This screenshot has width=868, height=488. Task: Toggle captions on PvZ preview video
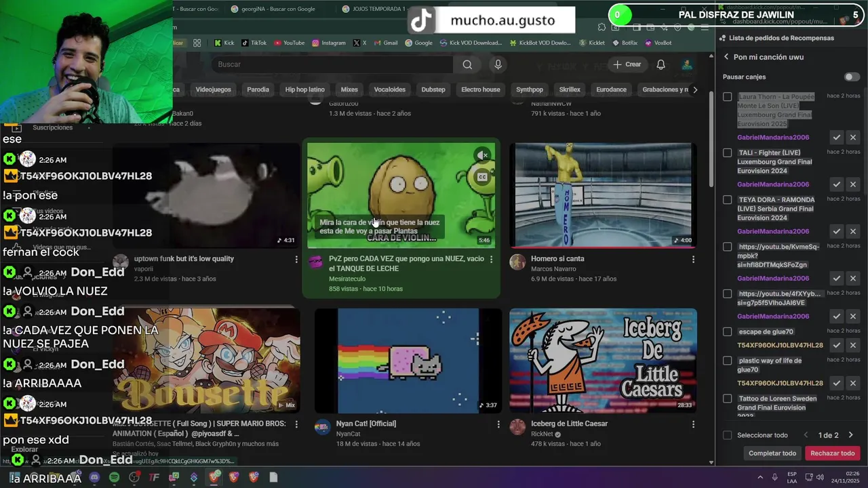coord(482,177)
